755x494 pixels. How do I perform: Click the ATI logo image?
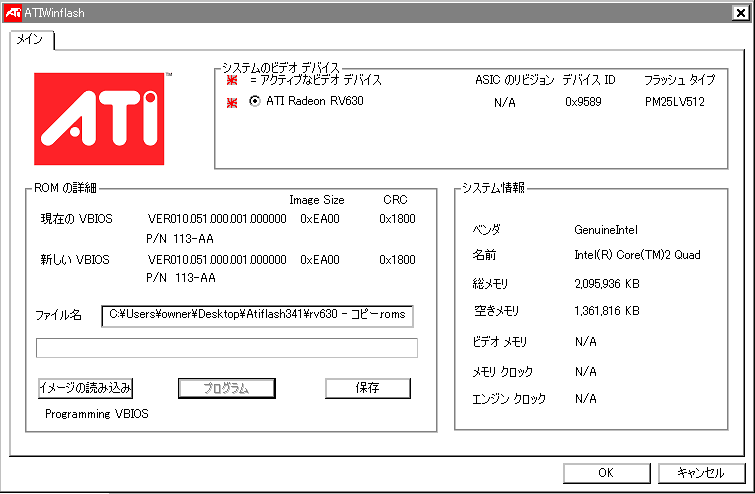tap(99, 119)
